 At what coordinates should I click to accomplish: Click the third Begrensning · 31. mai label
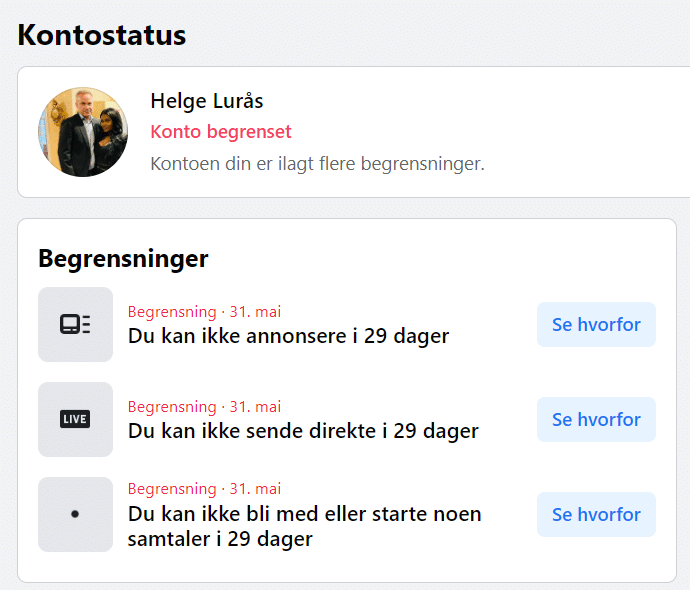coord(204,489)
